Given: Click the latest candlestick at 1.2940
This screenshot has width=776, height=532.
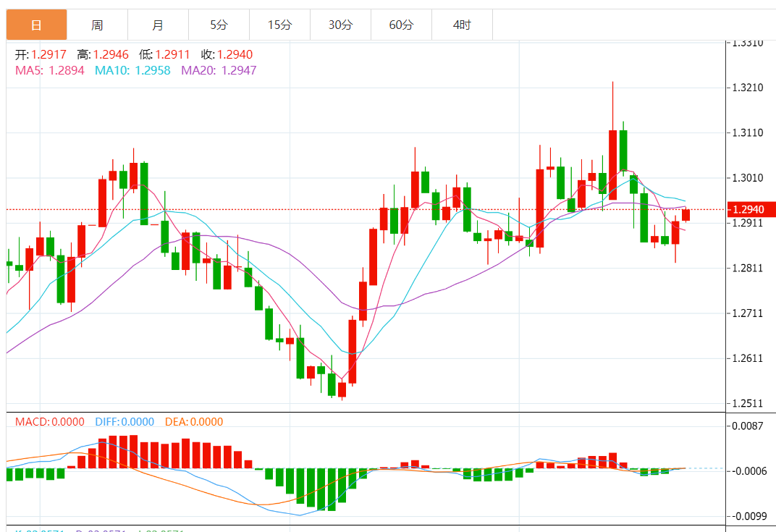Looking at the screenshot, I should point(686,215).
